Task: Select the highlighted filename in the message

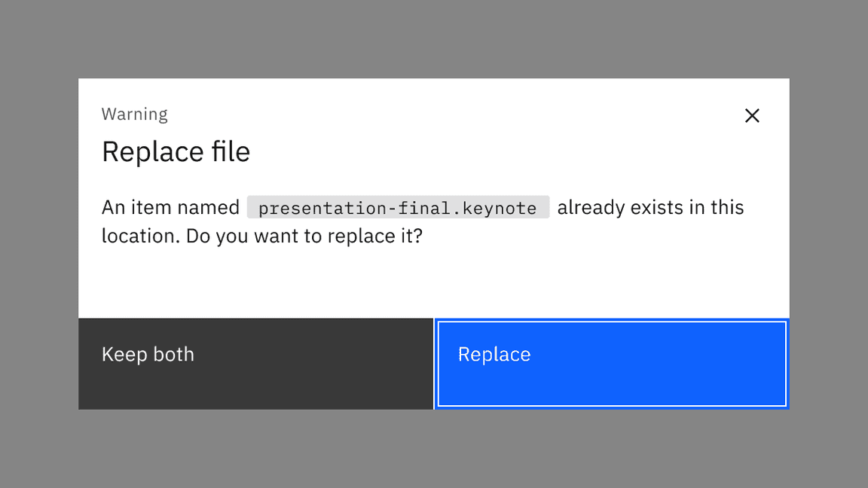Action: tap(397, 208)
